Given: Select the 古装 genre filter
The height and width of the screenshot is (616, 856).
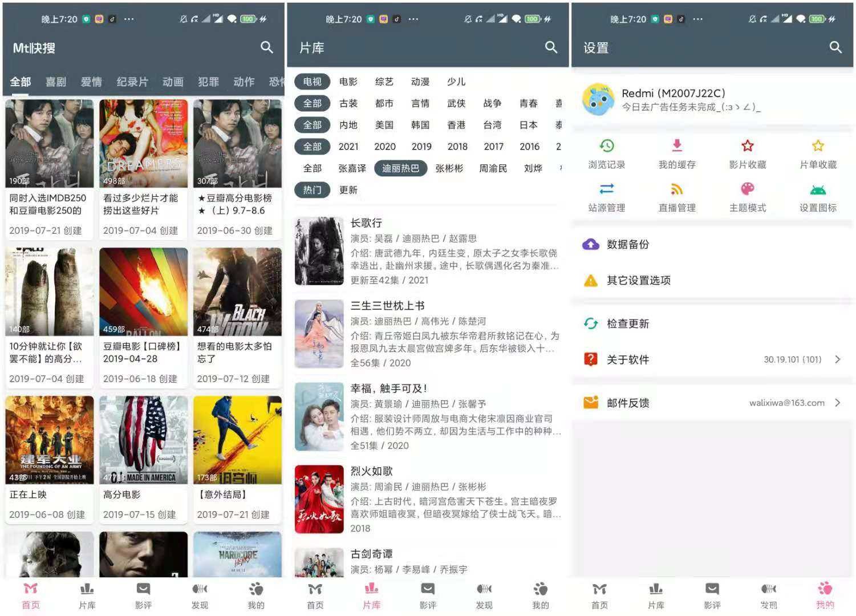Looking at the screenshot, I should coord(348,103).
